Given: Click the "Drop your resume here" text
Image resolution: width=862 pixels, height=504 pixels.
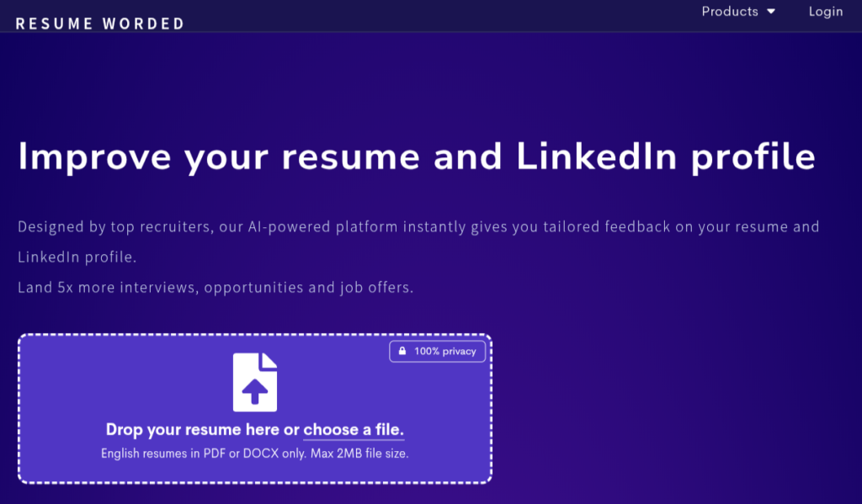Looking at the screenshot, I should coord(193,429).
